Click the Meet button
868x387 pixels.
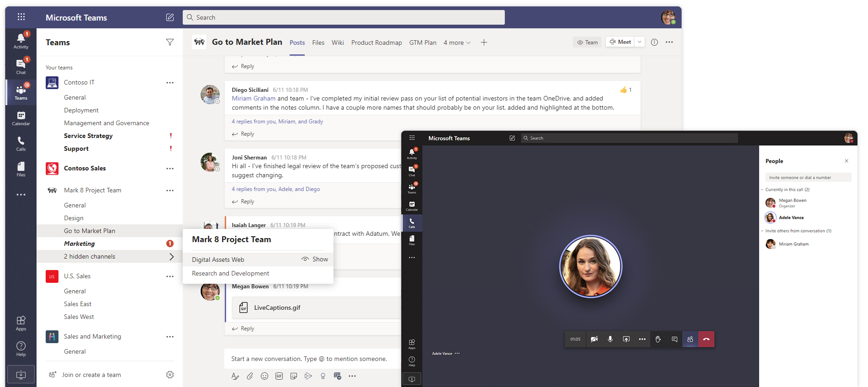(x=620, y=42)
